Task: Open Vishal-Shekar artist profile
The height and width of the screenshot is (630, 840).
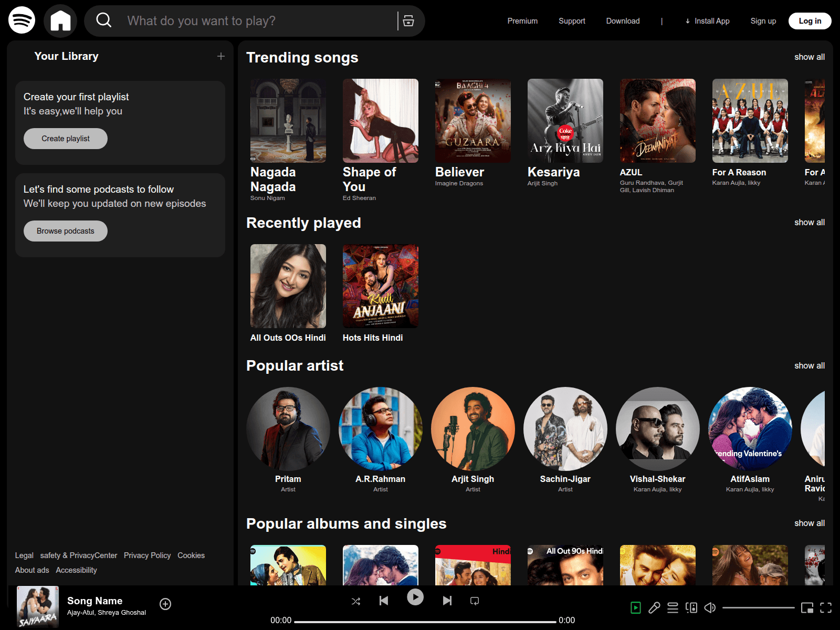Action: pyautogui.click(x=658, y=440)
